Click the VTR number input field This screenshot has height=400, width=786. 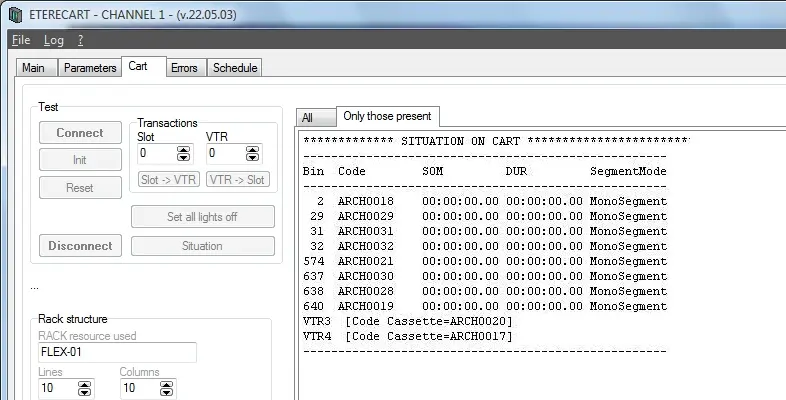[x=224, y=154]
